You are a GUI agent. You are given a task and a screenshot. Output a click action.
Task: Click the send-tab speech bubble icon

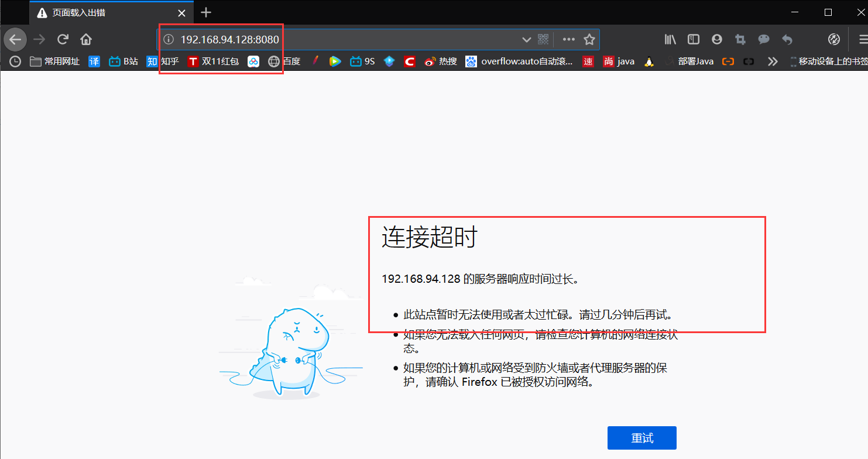763,39
